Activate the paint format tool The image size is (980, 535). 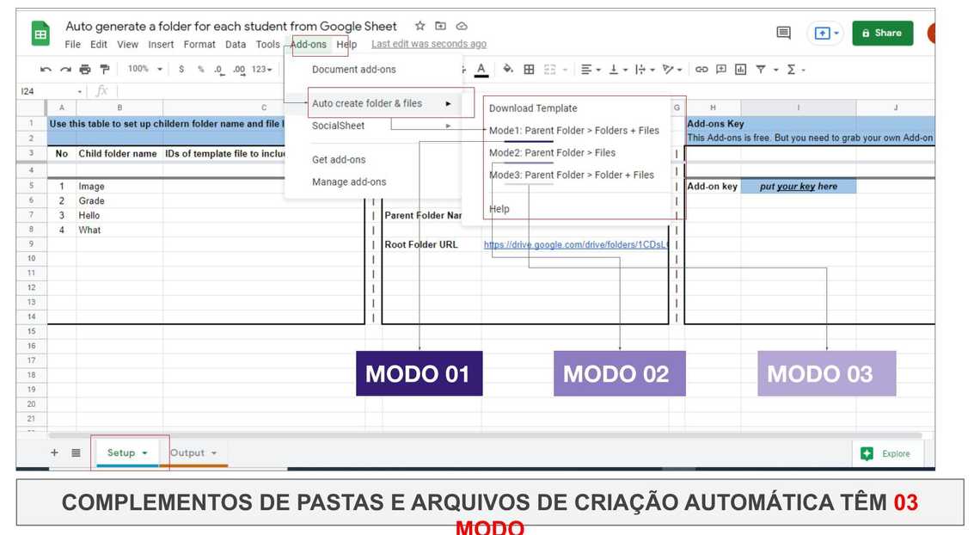coord(104,70)
